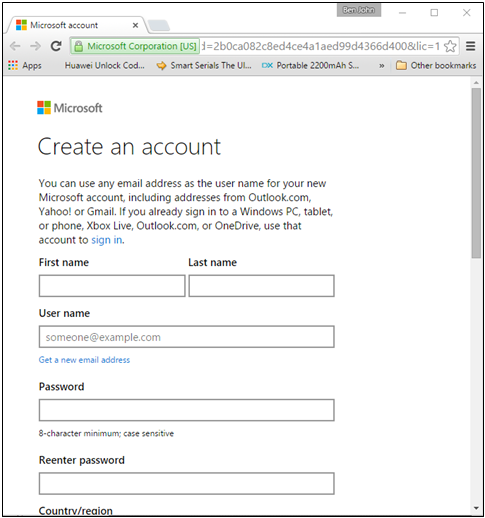
Task: Click scrollbar up arrow
Action: pyautogui.click(x=476, y=82)
